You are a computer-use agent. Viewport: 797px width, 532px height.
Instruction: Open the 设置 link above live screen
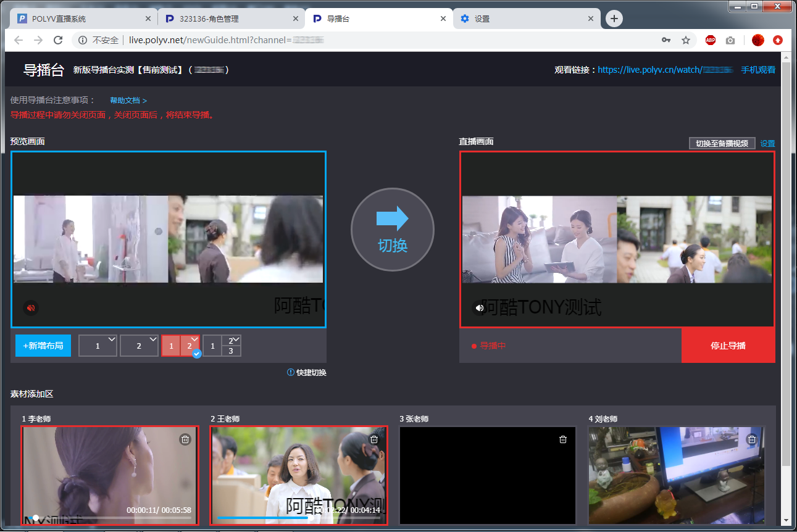pyautogui.click(x=767, y=143)
